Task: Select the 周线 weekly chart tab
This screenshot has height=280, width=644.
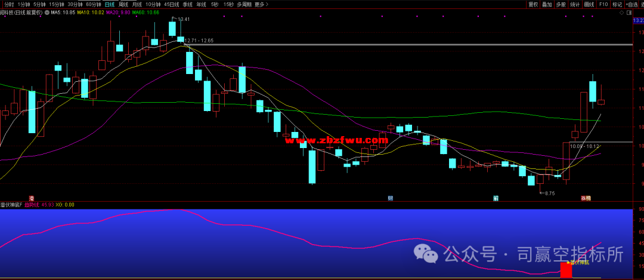Action: [123, 5]
